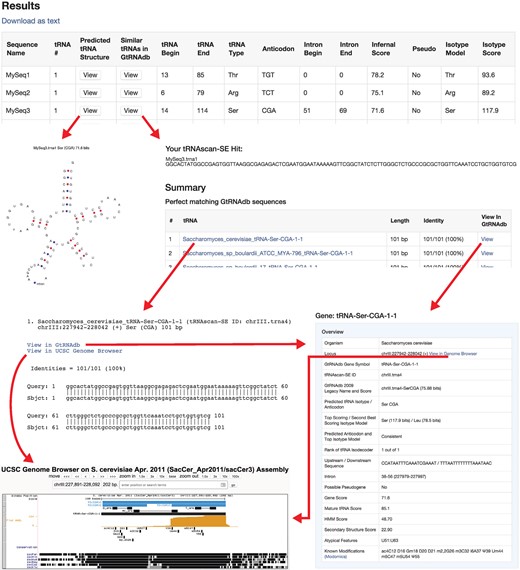Click the MySeq2 sequence name cell
This screenshot has width=520, height=570.
tap(17, 93)
